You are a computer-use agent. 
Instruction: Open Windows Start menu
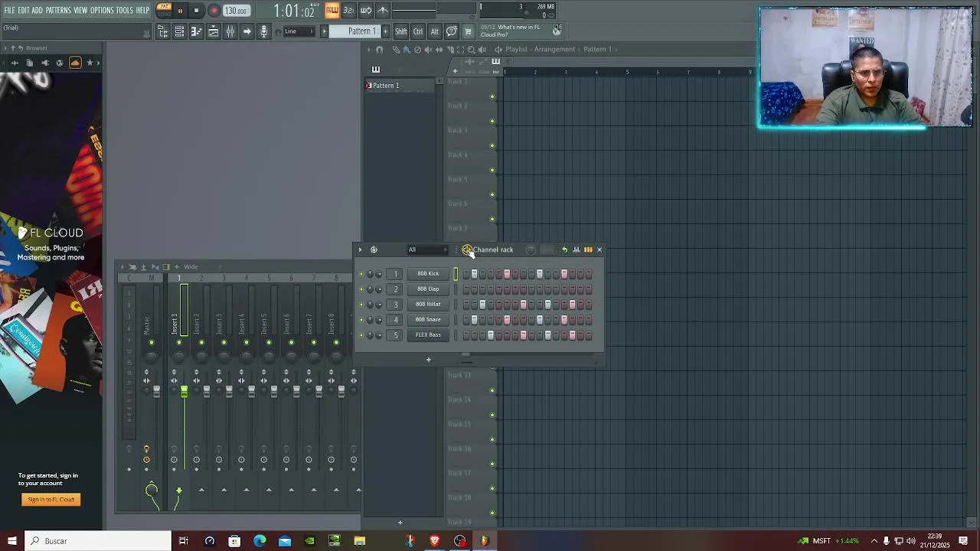coord(11,541)
